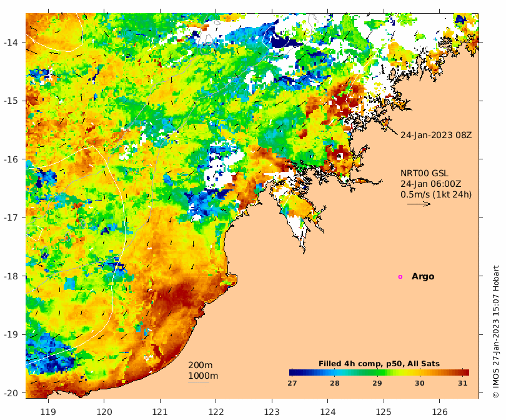Click colorbar tick label '28'

tap(335, 383)
